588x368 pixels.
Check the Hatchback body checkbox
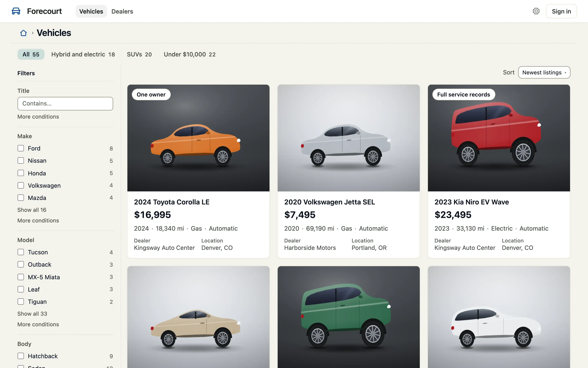pos(21,356)
